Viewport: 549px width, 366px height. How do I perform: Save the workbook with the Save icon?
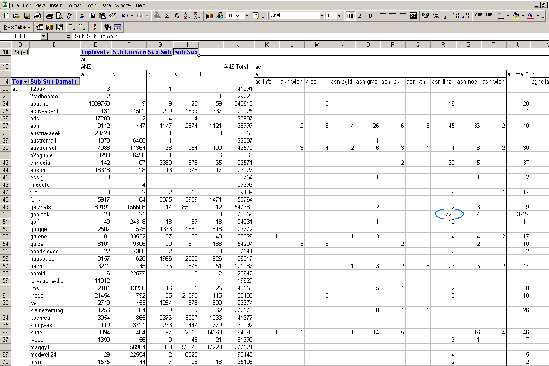pos(27,16)
